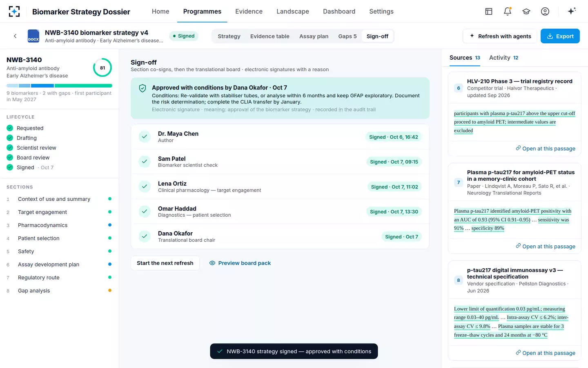Go to section Patient selection

pyautogui.click(x=59, y=238)
